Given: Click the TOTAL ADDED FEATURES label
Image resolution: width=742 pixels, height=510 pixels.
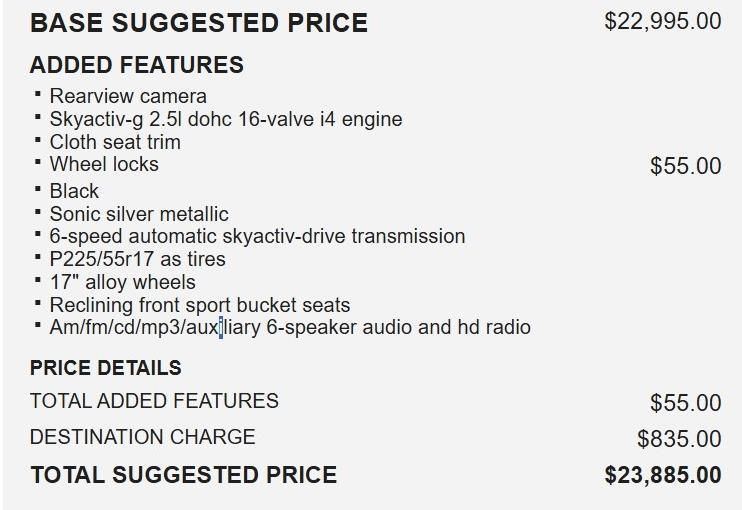Looking at the screenshot, I should [154, 401].
